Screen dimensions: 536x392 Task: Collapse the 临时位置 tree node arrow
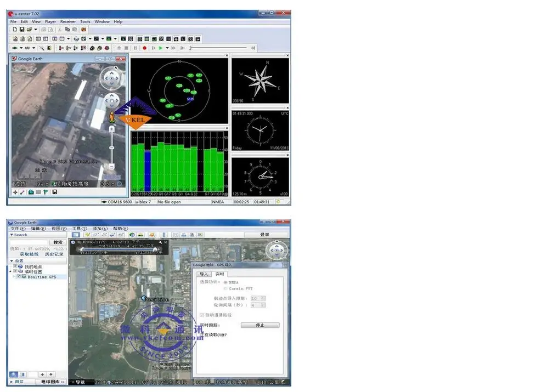10,271
